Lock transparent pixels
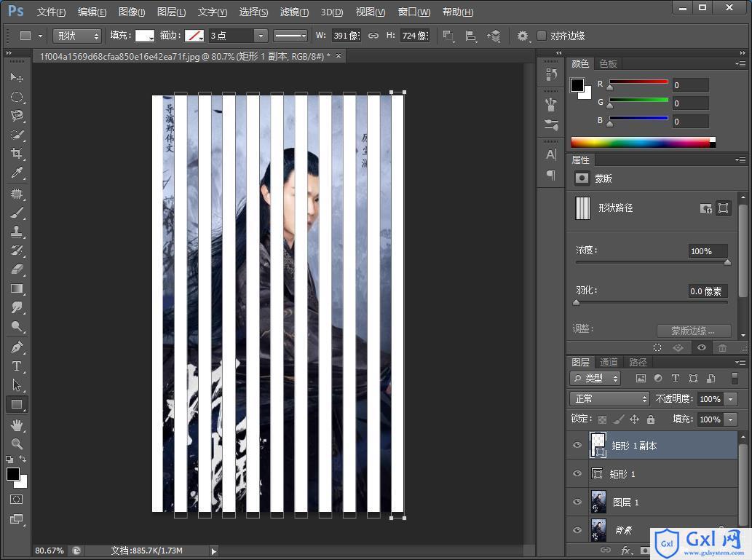Image resolution: width=752 pixels, height=560 pixels. 602,419
